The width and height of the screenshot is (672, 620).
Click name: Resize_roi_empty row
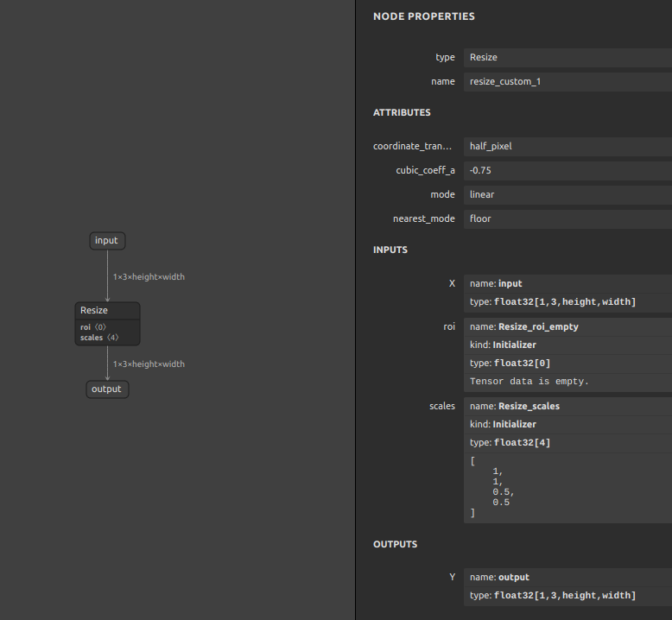pos(567,327)
